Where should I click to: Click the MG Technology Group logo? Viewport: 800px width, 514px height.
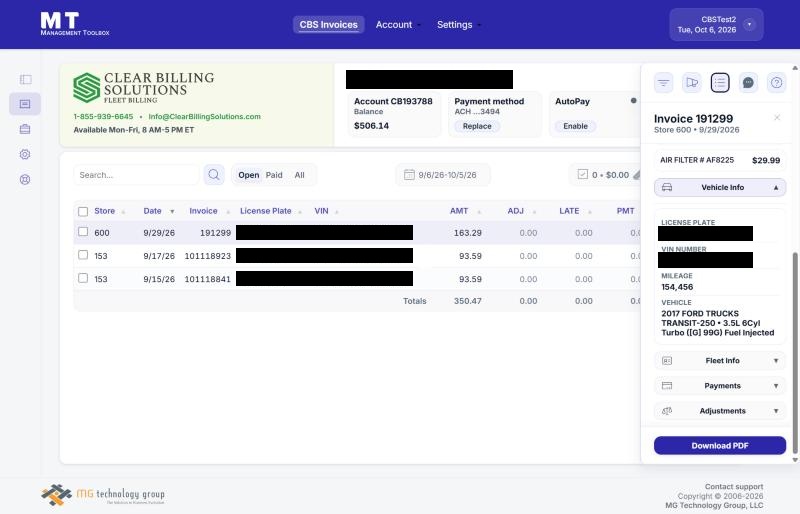pyautogui.click(x=103, y=495)
